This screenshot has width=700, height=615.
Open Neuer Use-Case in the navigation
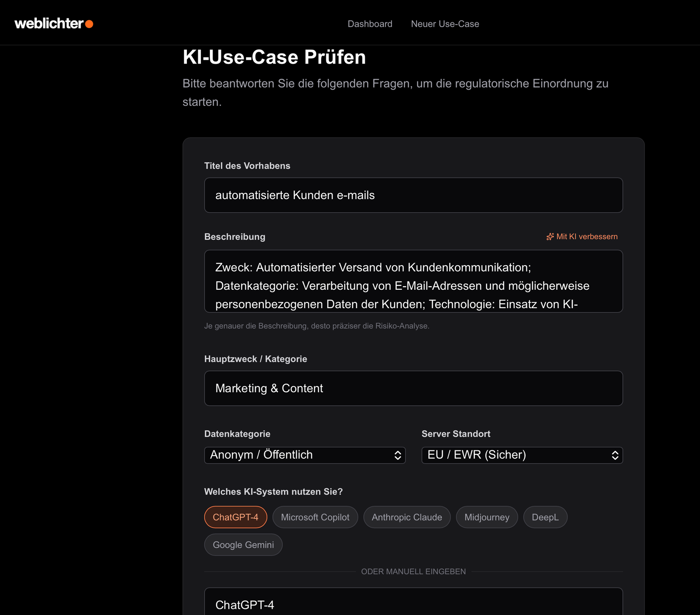pyautogui.click(x=445, y=24)
